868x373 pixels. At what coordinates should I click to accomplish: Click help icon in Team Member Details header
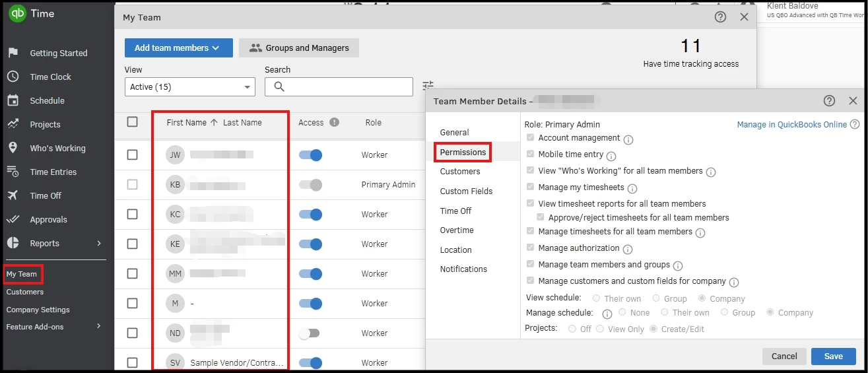tap(830, 101)
